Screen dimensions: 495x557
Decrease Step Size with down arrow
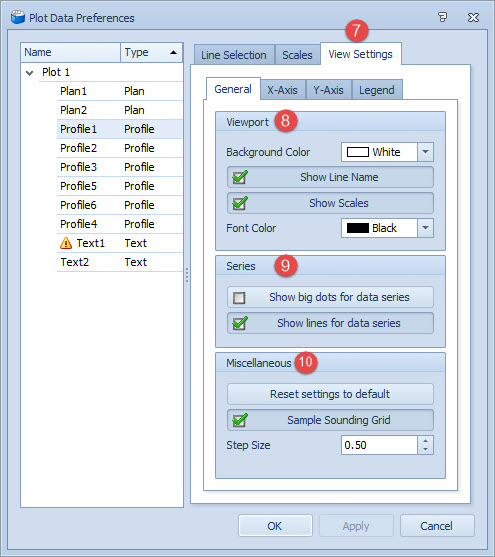pyautogui.click(x=425, y=449)
